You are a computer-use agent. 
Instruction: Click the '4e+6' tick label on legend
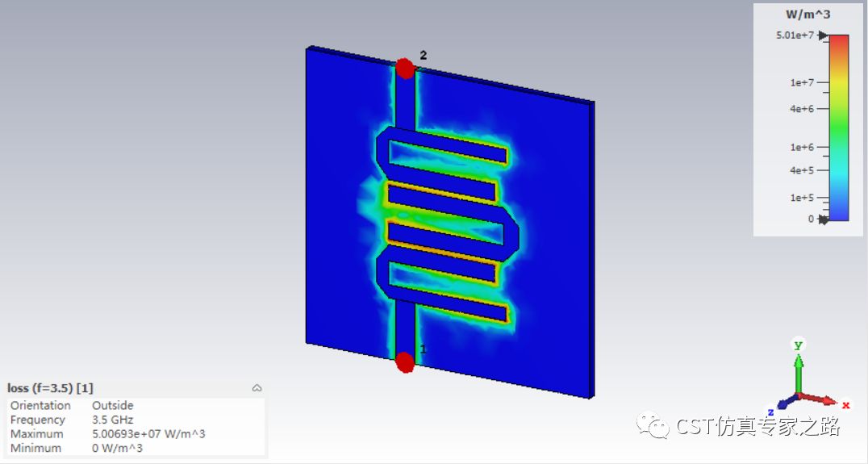pyautogui.click(x=802, y=109)
